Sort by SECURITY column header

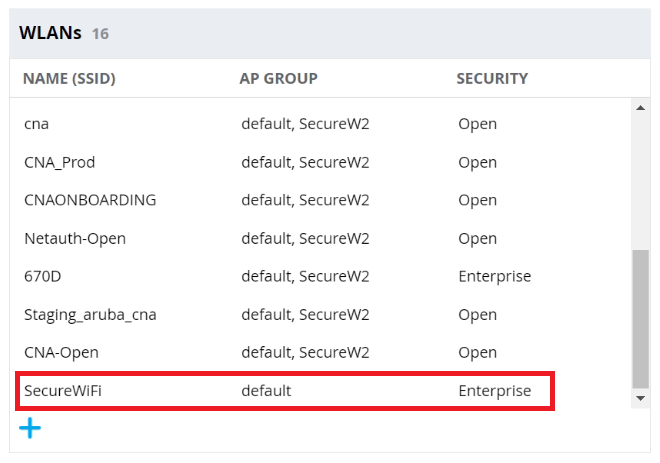(492, 78)
